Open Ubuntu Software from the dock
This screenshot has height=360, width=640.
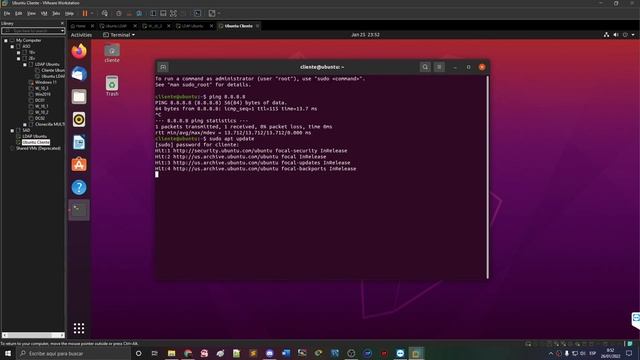[79, 164]
